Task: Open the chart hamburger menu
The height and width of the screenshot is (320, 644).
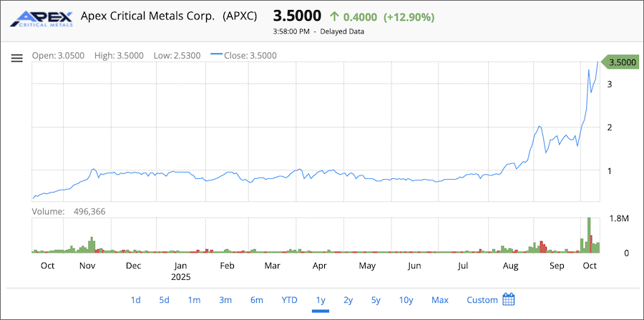Action: [17, 58]
